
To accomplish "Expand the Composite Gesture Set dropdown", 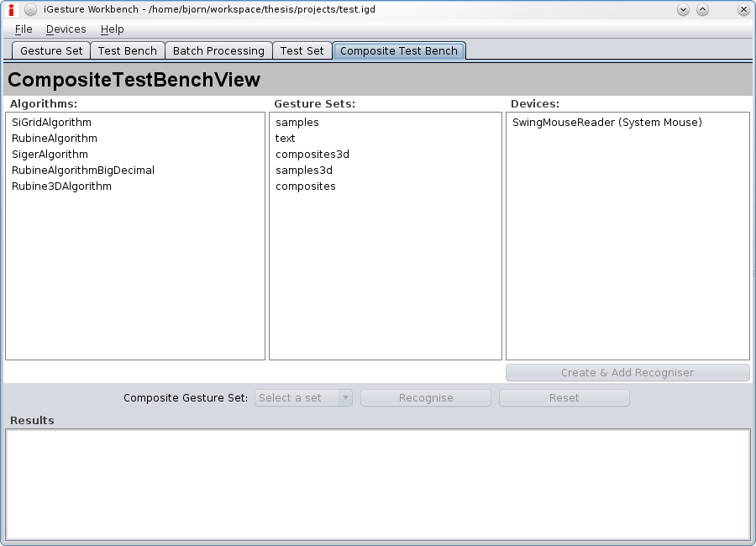I will (x=303, y=398).
